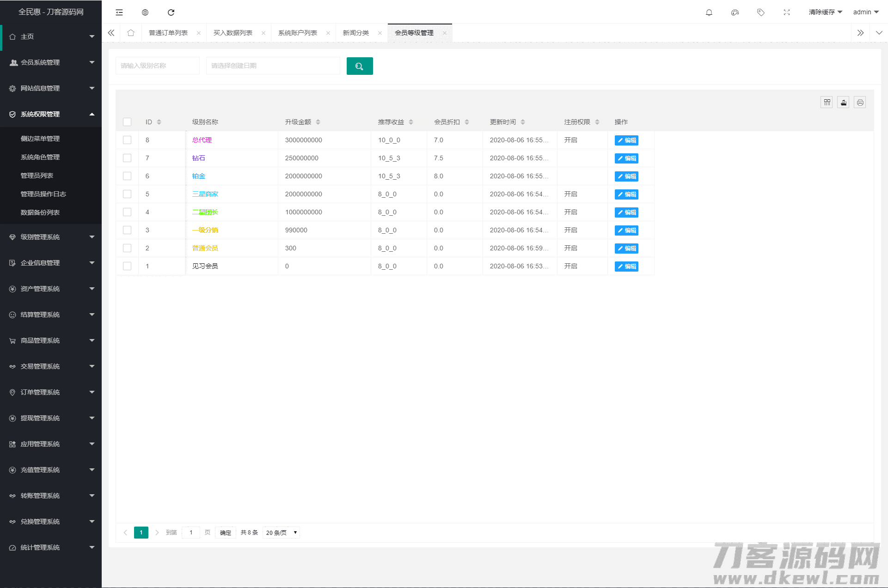Image resolution: width=888 pixels, height=588 pixels.
Task: Check the checkbox for the 见习会员 row
Action: click(127, 266)
